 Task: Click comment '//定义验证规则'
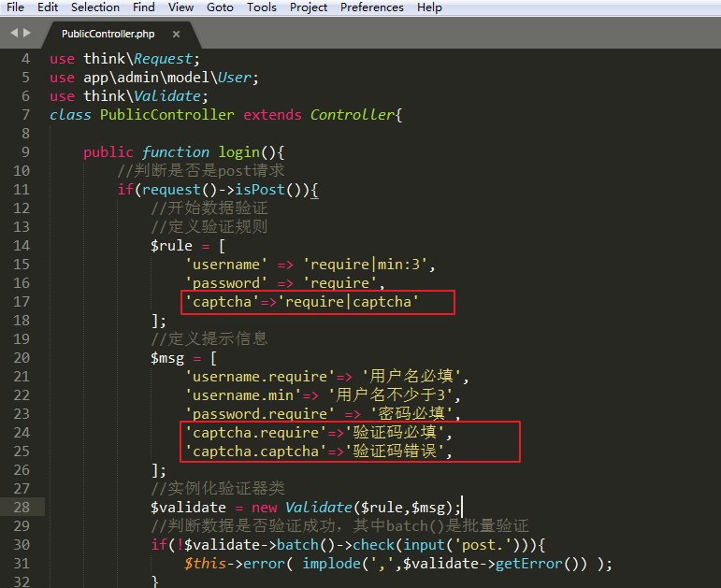tap(209, 227)
